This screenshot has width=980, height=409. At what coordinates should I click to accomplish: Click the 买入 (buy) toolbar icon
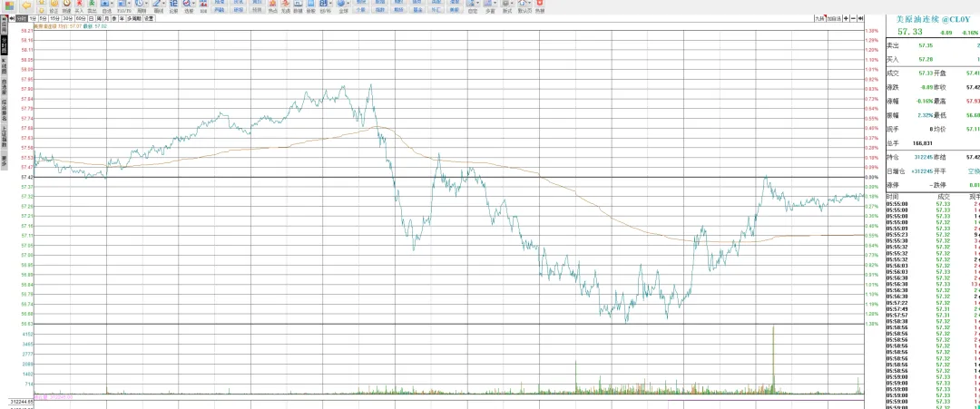click(79, 7)
